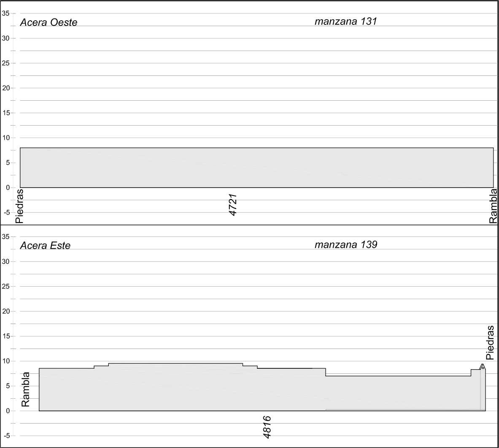
Task: Click the small peaked roof detail near Piedras
Action: [x=483, y=367]
